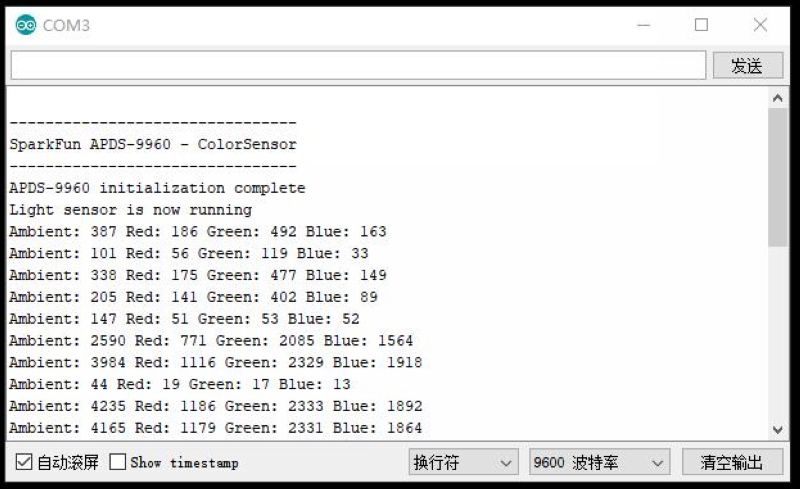Screen dimensions: 800x489
Task: Click the serial message input field
Action: tap(358, 65)
